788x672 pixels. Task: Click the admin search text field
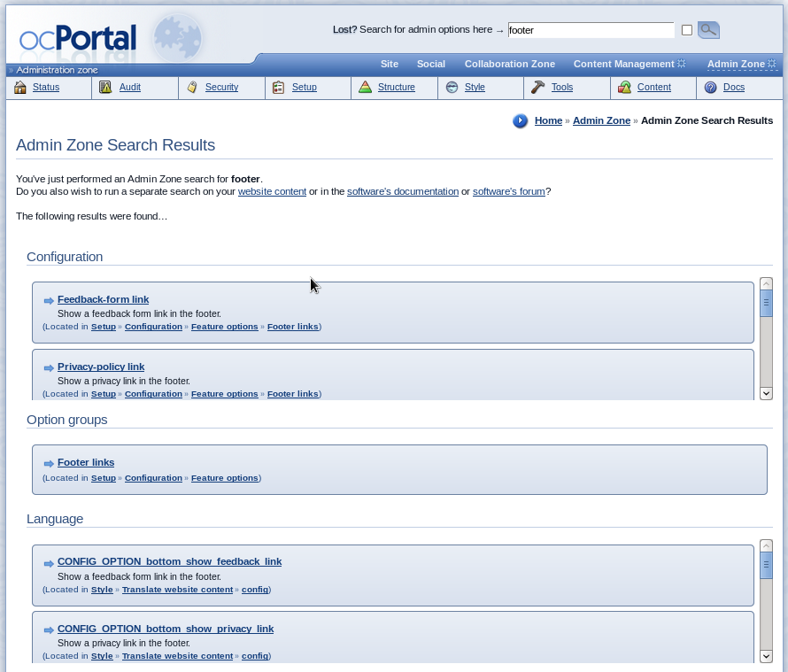tap(591, 30)
